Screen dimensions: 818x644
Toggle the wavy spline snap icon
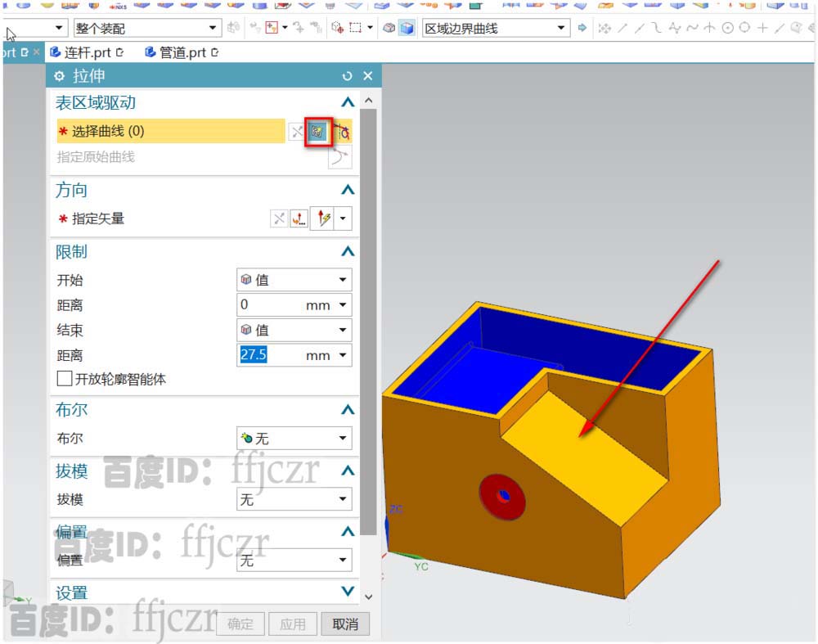tap(692, 28)
